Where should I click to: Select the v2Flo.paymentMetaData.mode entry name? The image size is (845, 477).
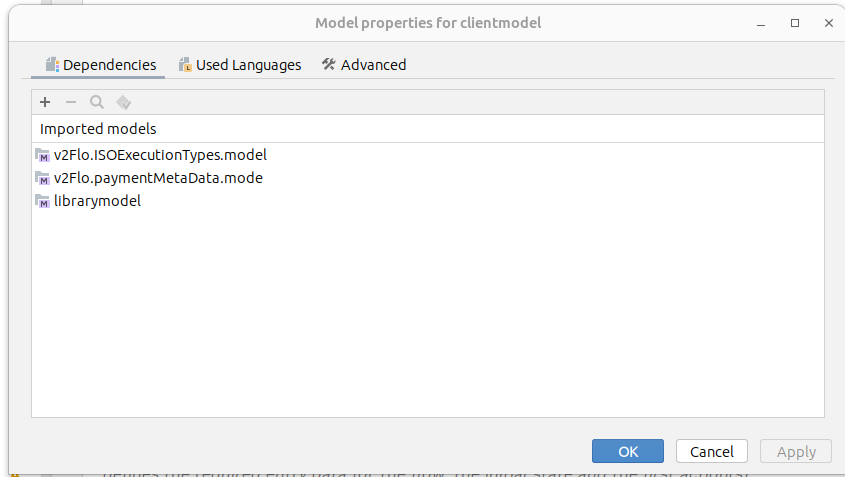coord(158,178)
